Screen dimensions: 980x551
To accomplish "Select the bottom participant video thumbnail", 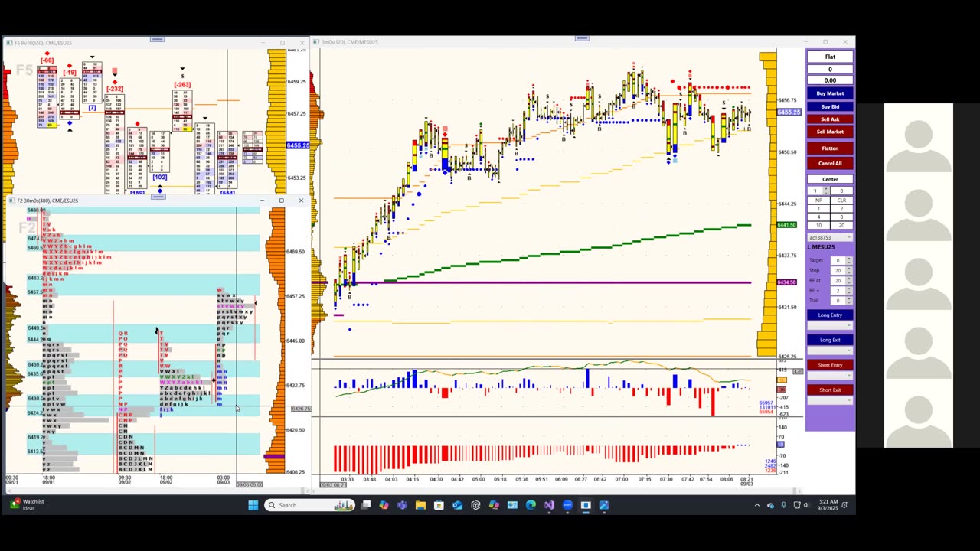I will (x=919, y=413).
